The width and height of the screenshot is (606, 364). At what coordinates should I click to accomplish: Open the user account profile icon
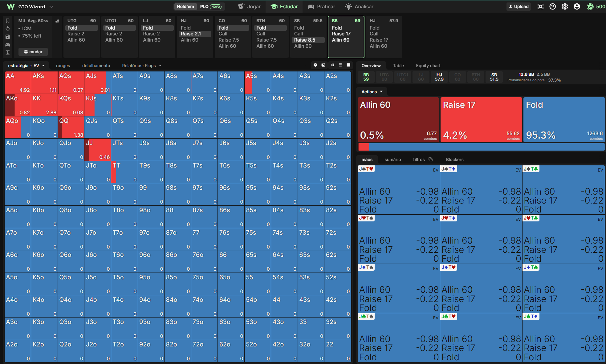point(577,6)
